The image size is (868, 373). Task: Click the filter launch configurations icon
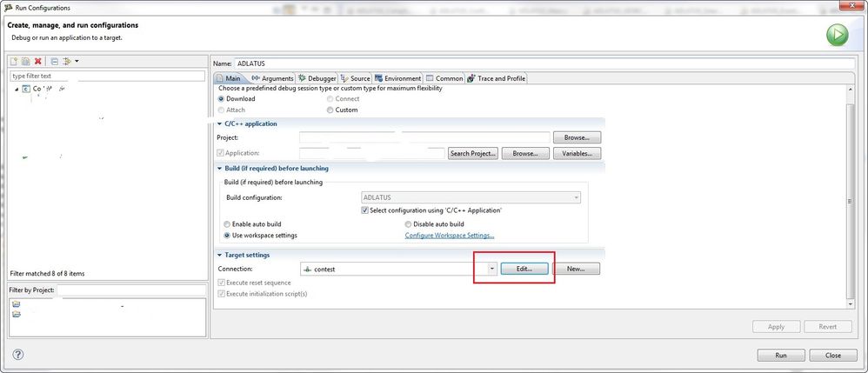[x=67, y=62]
